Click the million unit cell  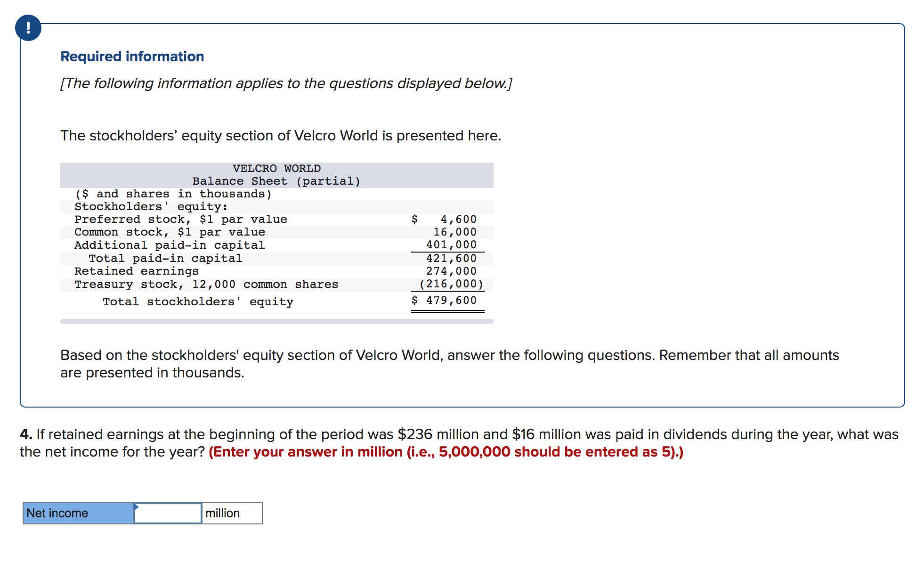232,513
